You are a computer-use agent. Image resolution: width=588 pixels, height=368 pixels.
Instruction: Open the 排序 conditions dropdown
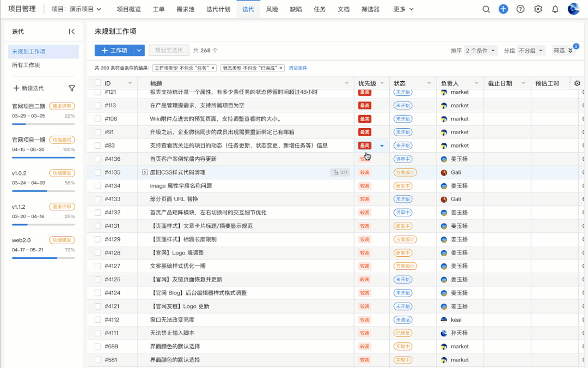[x=481, y=51]
